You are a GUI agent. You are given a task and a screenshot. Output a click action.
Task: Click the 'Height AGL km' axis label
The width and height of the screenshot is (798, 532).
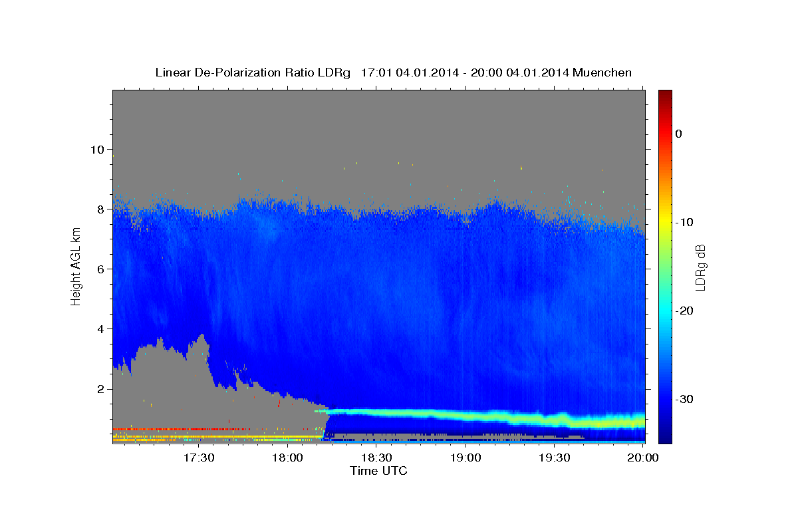(x=76, y=266)
